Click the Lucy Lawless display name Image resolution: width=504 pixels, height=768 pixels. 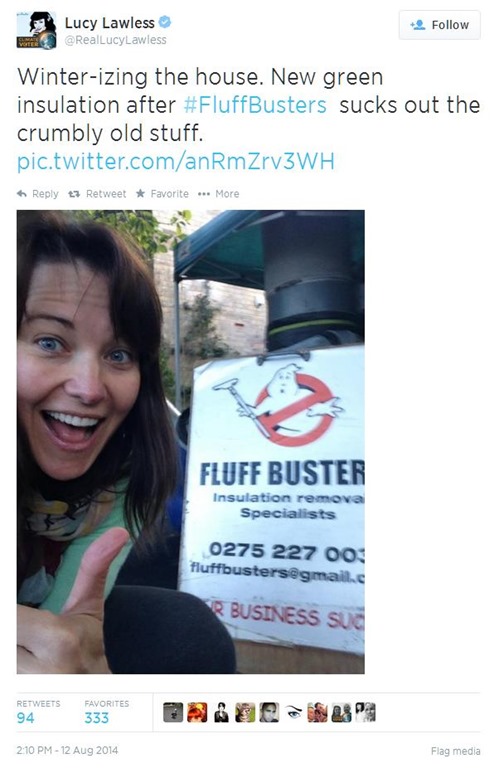pyautogui.click(x=110, y=23)
